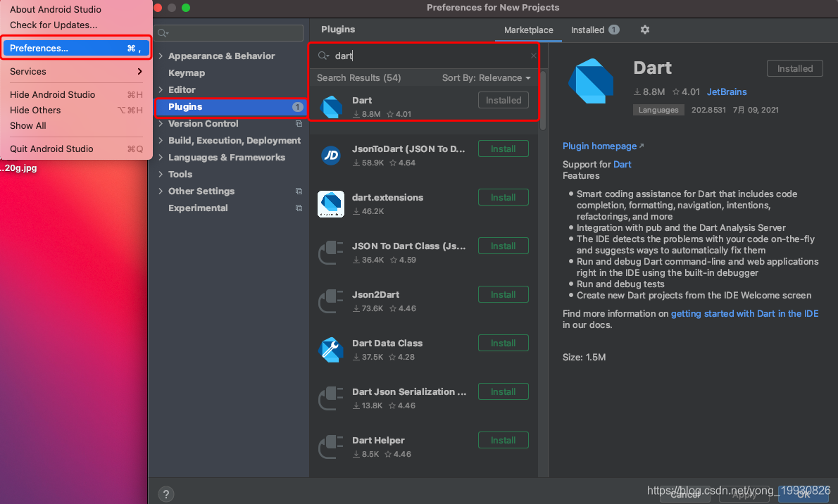Expand the Other Settings node
Image resolution: width=838 pixels, height=504 pixels.
[161, 191]
